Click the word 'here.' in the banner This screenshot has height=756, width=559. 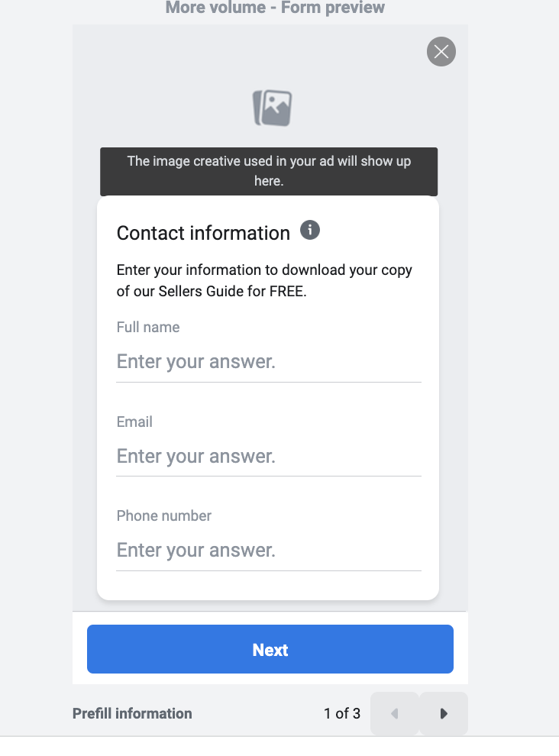tap(269, 181)
